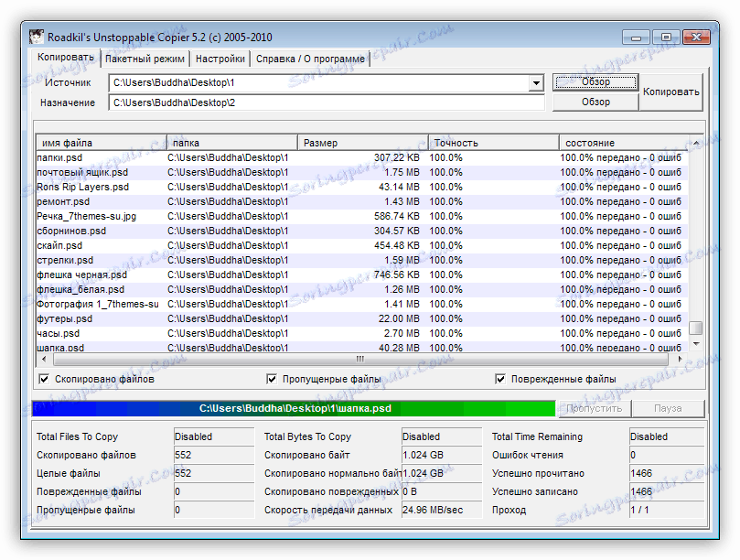
Task: Select file Rons Rip Layers.psd
Action: 82,187
